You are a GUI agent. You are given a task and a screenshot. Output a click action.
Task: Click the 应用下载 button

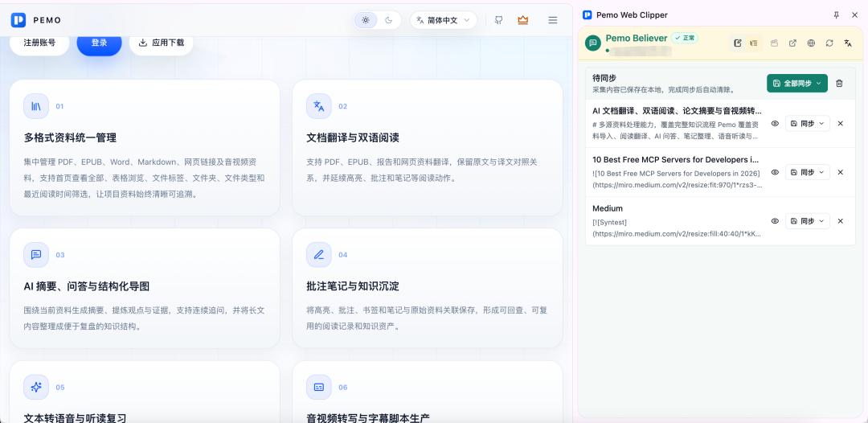(x=161, y=43)
